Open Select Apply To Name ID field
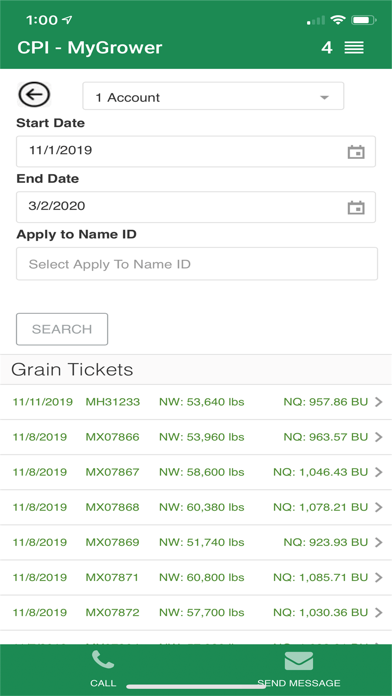 pyautogui.click(x=197, y=264)
